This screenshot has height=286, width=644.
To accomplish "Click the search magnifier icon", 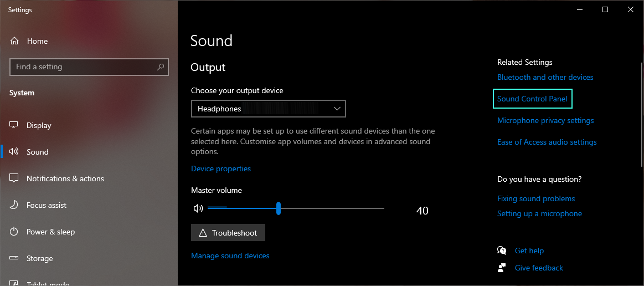I will pyautogui.click(x=161, y=67).
